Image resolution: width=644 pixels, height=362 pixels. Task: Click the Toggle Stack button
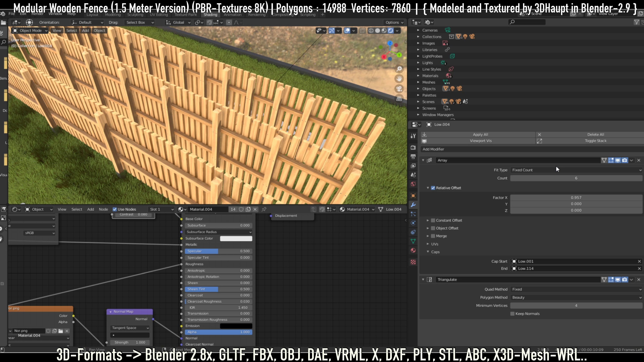pos(590,141)
